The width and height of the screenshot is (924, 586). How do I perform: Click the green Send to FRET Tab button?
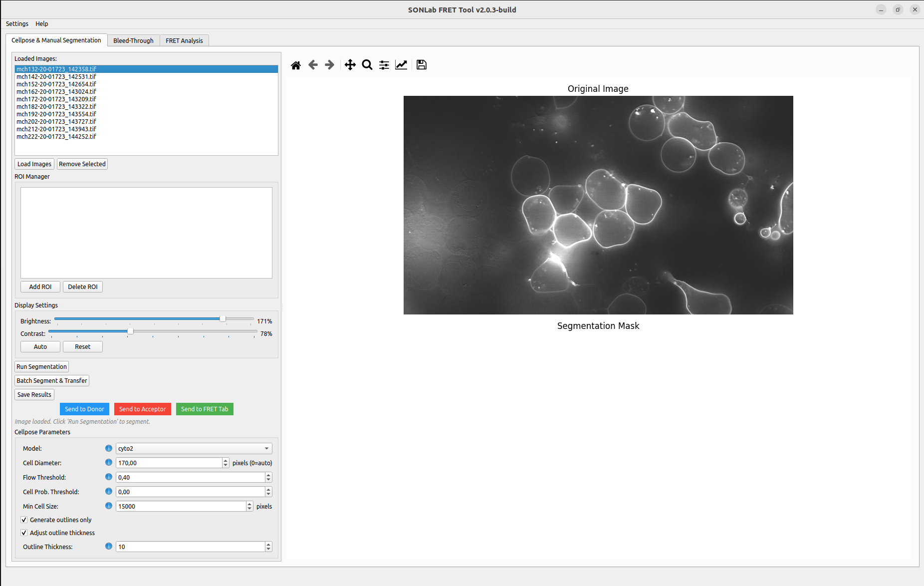click(x=205, y=409)
